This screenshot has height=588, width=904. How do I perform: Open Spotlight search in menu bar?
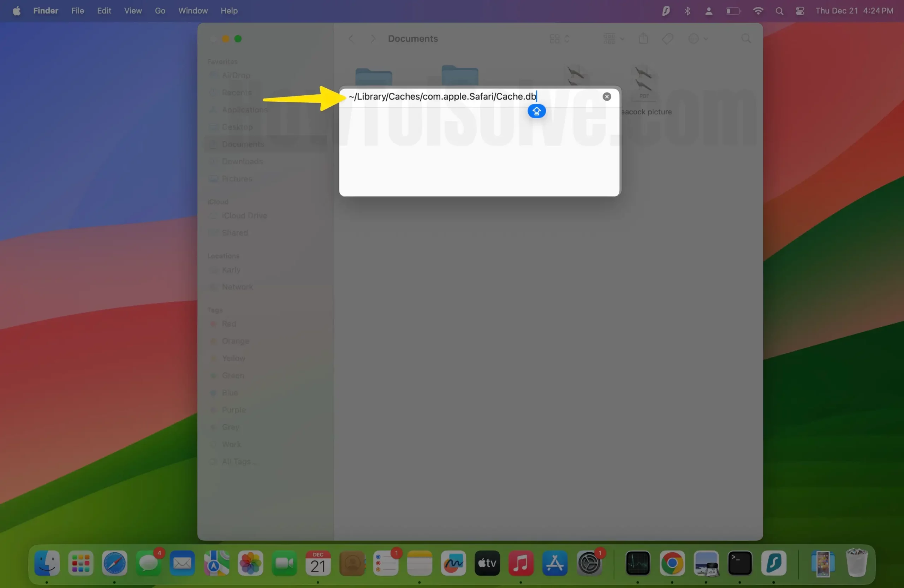click(x=779, y=11)
